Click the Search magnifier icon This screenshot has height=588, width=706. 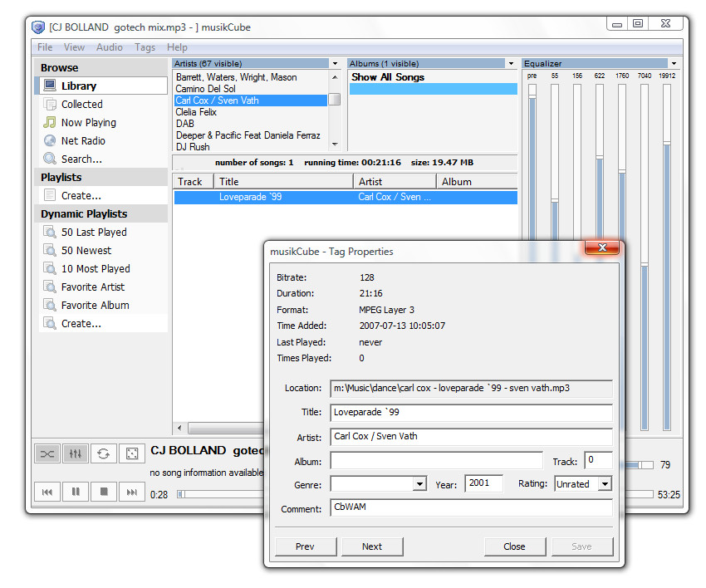(x=50, y=159)
